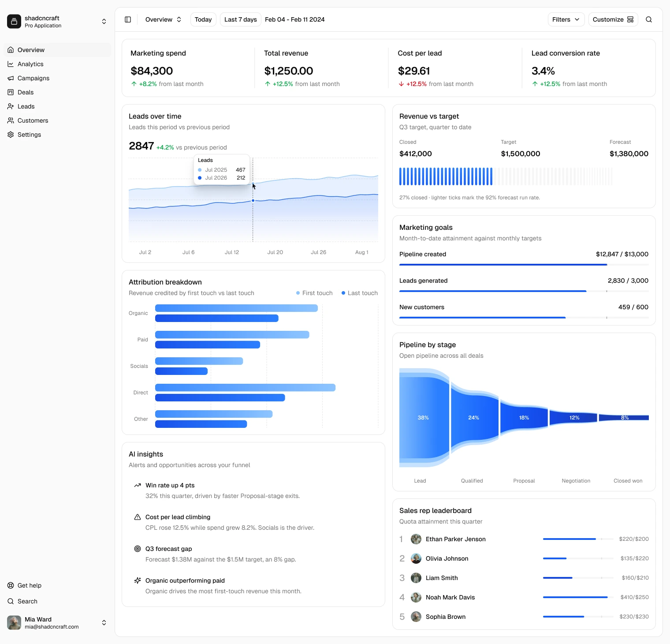This screenshot has width=670, height=644.
Task: Toggle the Last touch legend item
Action: tap(360, 293)
